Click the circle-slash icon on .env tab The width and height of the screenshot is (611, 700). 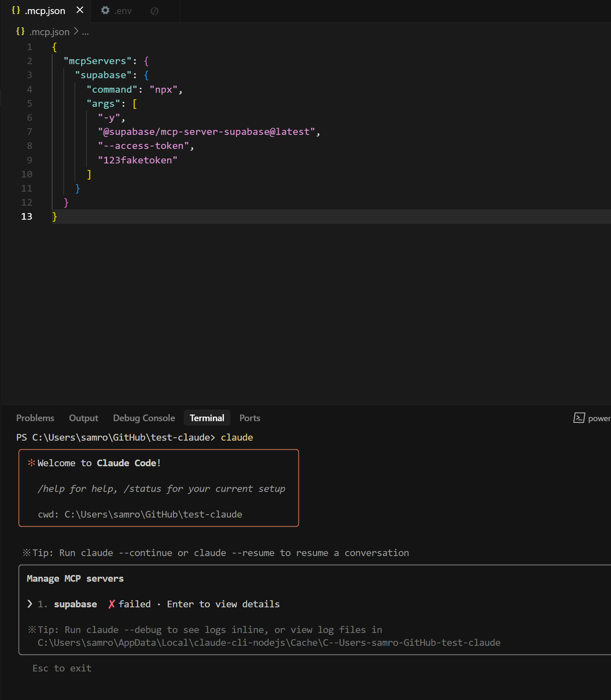pyautogui.click(x=154, y=11)
